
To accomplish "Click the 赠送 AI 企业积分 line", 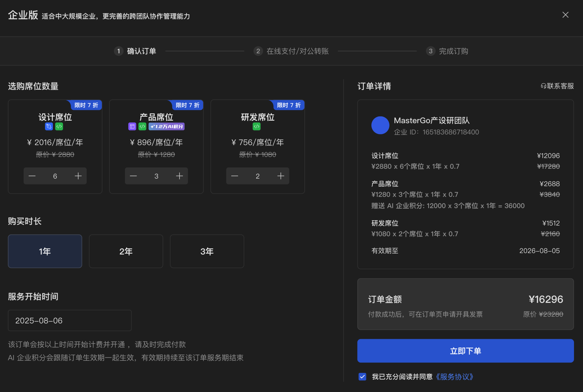I will (448, 206).
